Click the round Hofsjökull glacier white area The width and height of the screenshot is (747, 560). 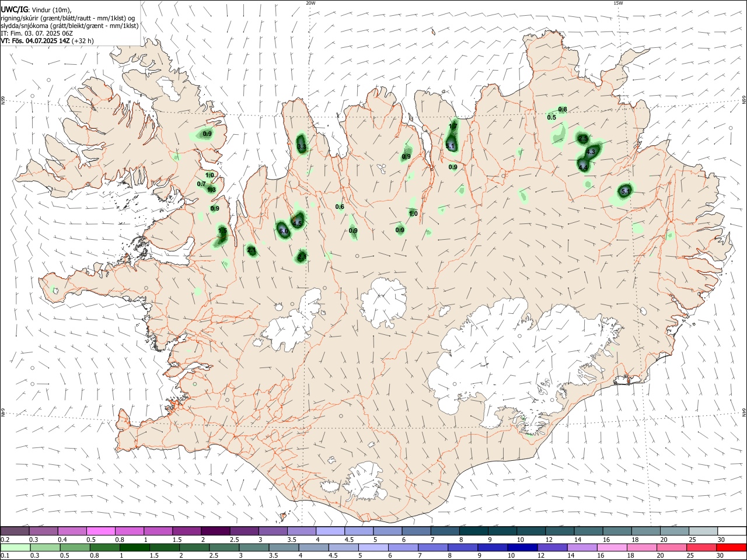[x=383, y=302]
